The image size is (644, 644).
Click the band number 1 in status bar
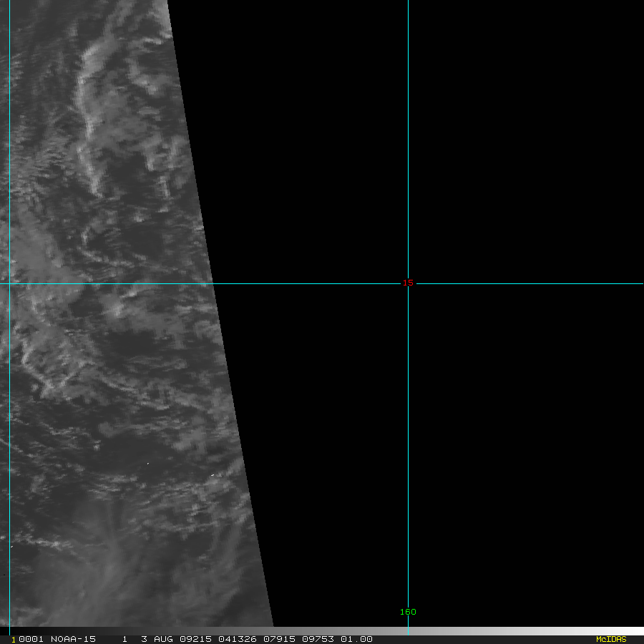coord(125,639)
